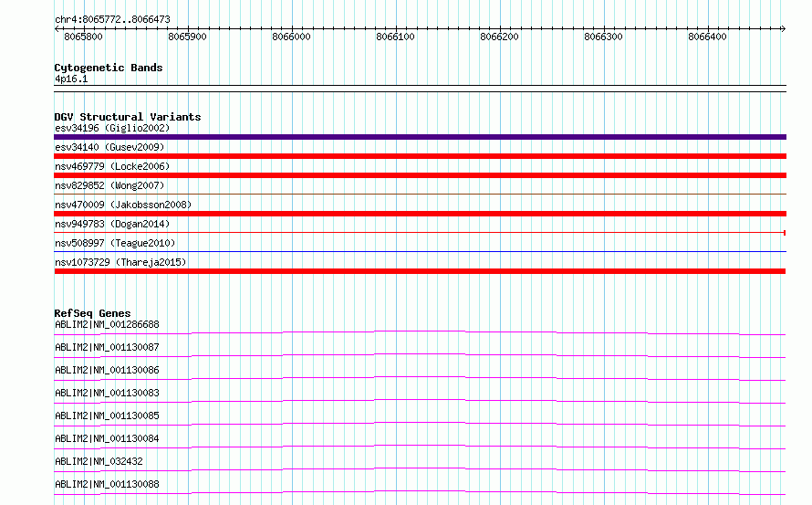Click the magenta gene line under NM_032432
This screenshot has width=812, height=505.
pos(420,469)
